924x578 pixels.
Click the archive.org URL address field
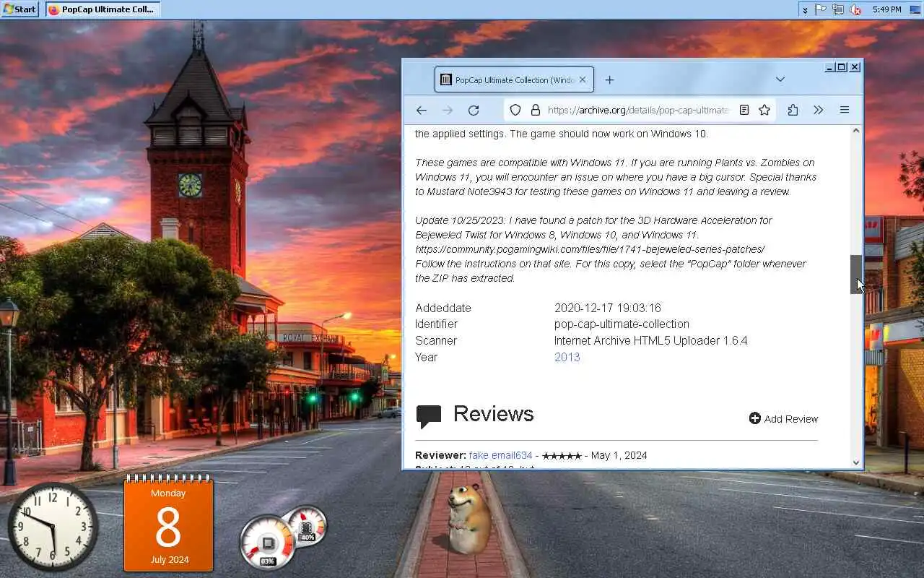click(x=639, y=110)
